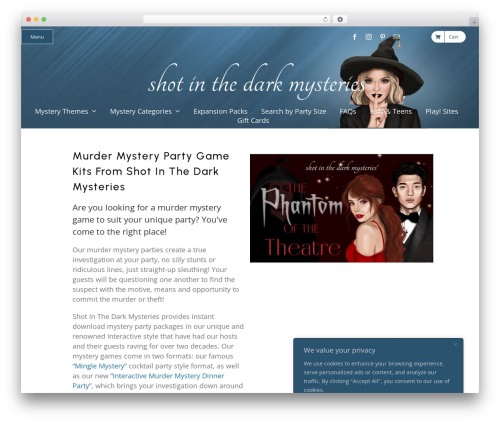The width and height of the screenshot is (500, 423).
Task: Click the shopping cart icon
Action: click(438, 37)
